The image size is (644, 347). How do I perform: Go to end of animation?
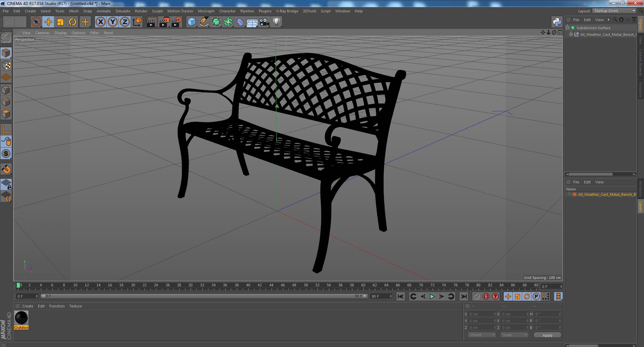[x=464, y=296]
